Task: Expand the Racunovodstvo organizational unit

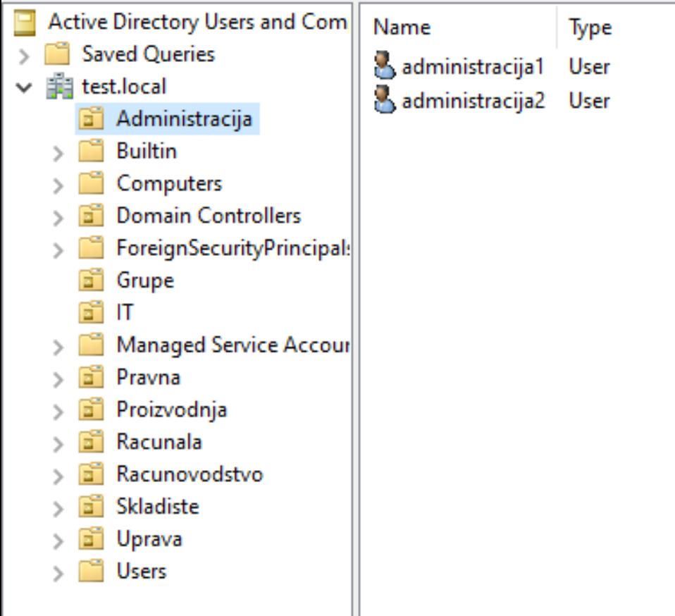Action: click(x=58, y=476)
